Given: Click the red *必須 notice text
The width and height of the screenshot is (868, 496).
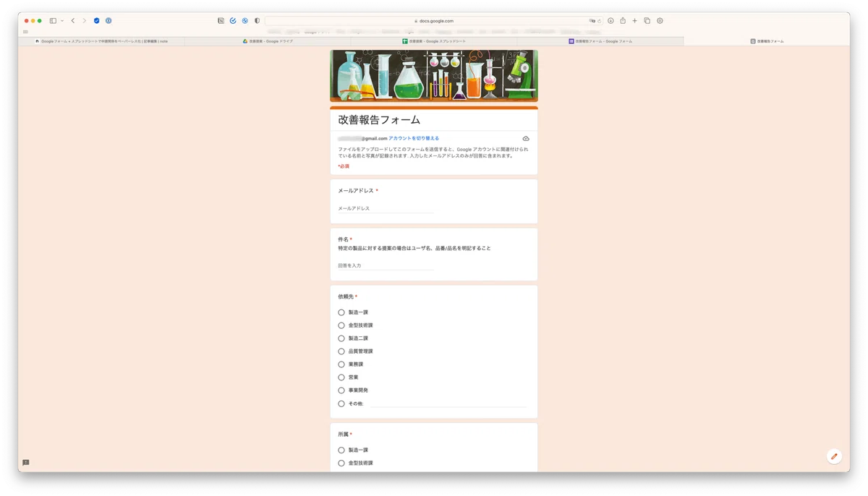Looking at the screenshot, I should point(344,166).
